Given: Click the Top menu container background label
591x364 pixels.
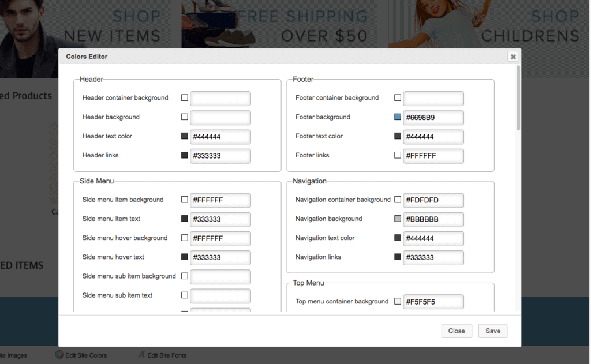Looking at the screenshot, I should coord(342,302).
